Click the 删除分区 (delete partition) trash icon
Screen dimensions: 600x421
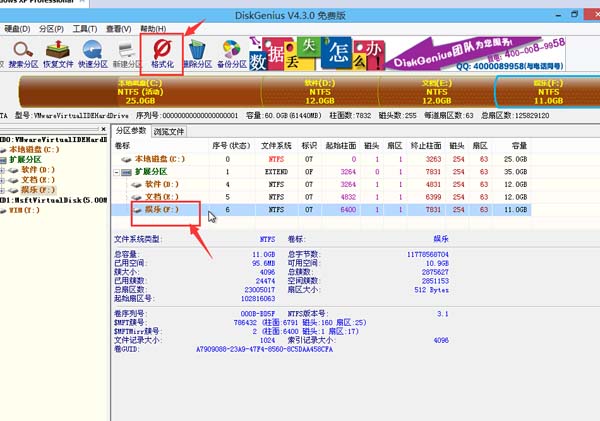pyautogui.click(x=197, y=54)
